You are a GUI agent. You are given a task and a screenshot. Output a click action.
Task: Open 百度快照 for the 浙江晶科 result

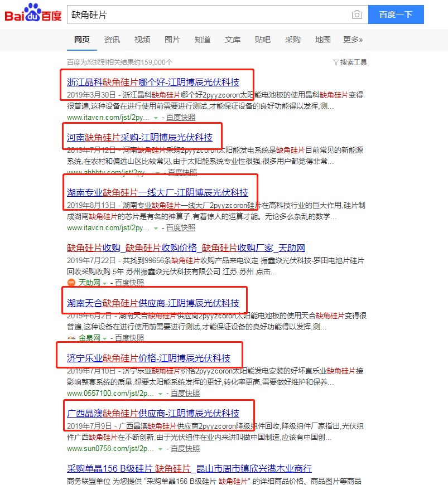[x=181, y=117]
